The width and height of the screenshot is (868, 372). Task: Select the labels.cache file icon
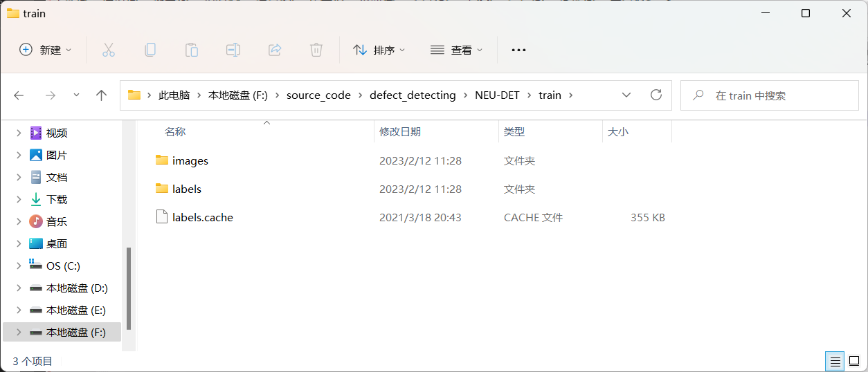click(x=162, y=217)
